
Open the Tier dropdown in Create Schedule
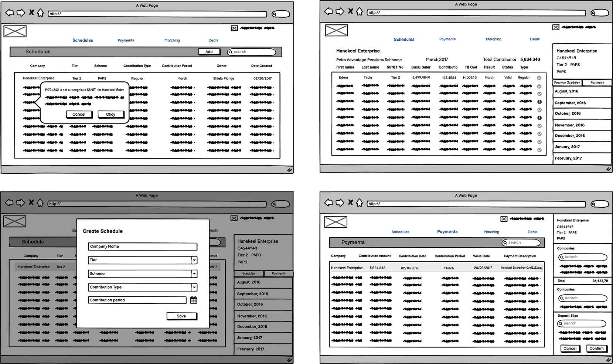[x=194, y=260]
